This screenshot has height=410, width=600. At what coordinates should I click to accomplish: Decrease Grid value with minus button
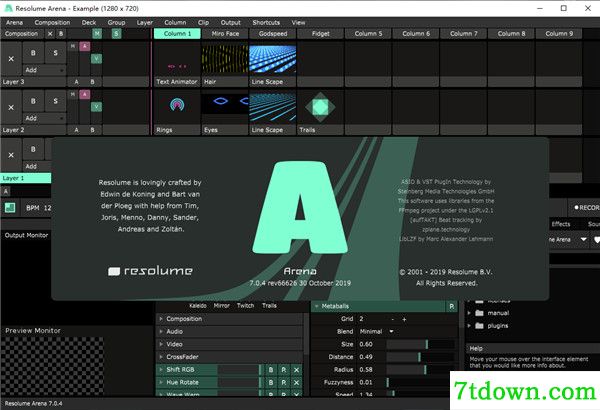pos(393,319)
